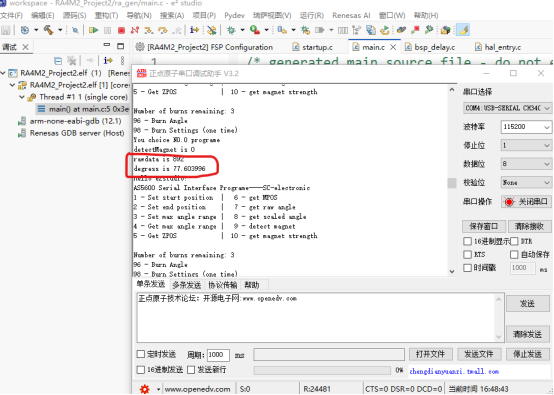Switch to the hal_entry.c editor tab
Viewport: 554px width, 395px height.
tap(498, 47)
